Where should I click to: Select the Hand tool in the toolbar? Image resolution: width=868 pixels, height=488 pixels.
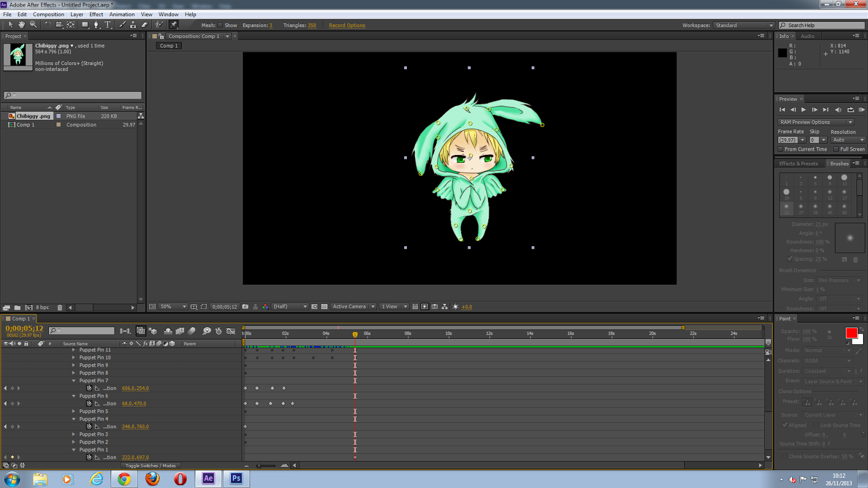point(21,24)
